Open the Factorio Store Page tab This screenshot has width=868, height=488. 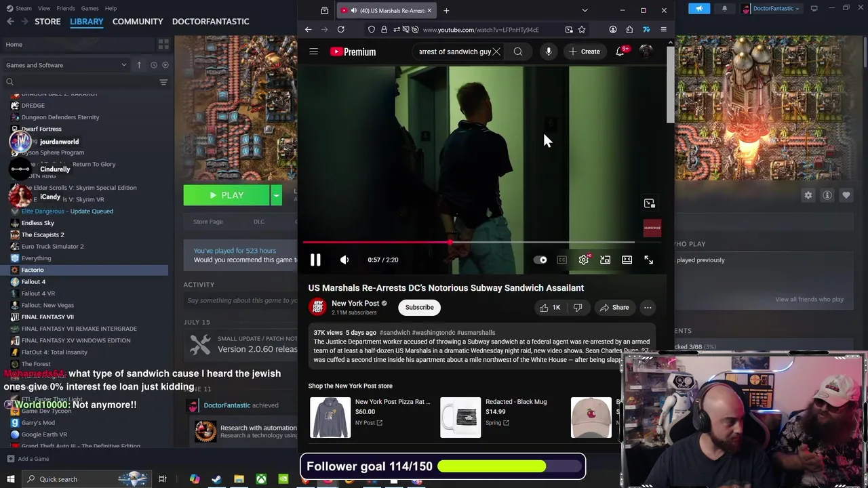click(208, 222)
